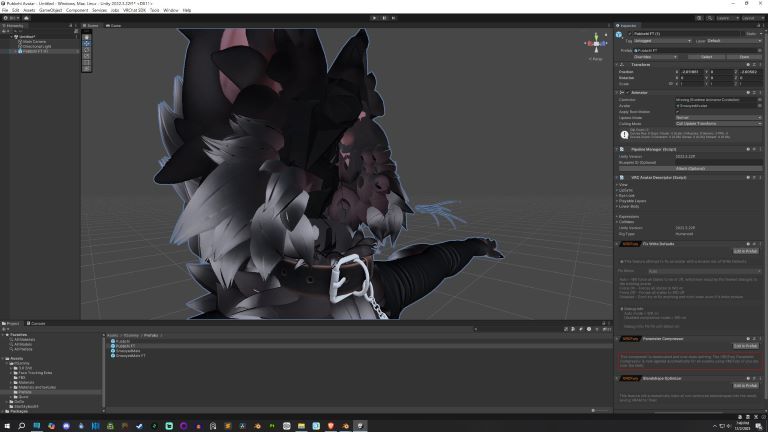Open the Tag dropdown in Inspector

(x=662, y=41)
